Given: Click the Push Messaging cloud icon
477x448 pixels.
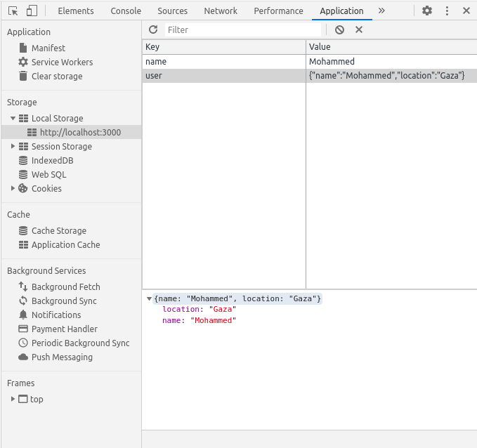Looking at the screenshot, I should click(23, 357).
